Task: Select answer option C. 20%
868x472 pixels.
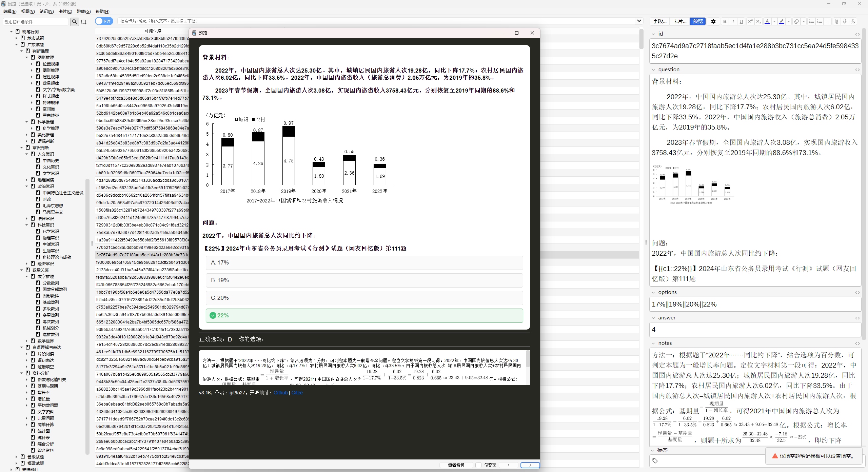Action: pos(364,298)
